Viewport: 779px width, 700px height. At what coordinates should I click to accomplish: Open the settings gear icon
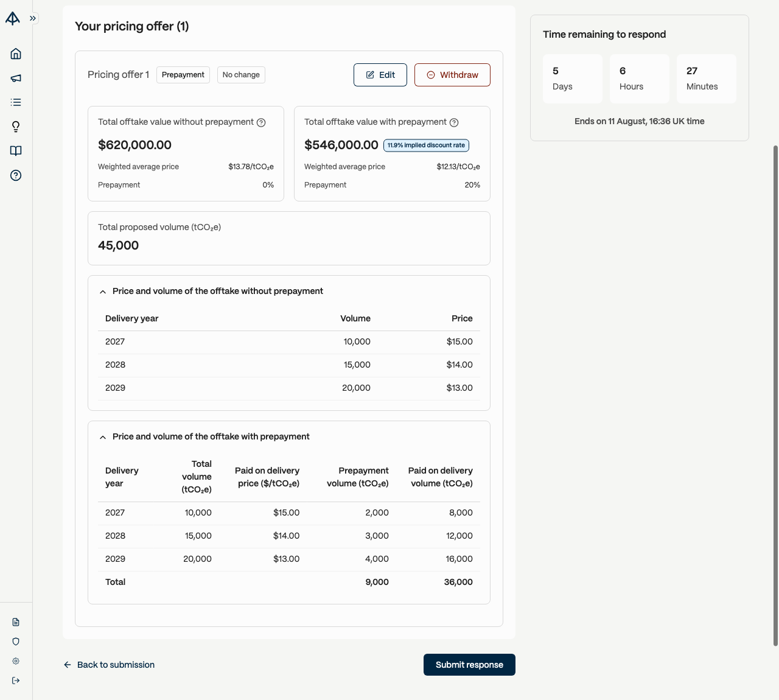coord(16,661)
